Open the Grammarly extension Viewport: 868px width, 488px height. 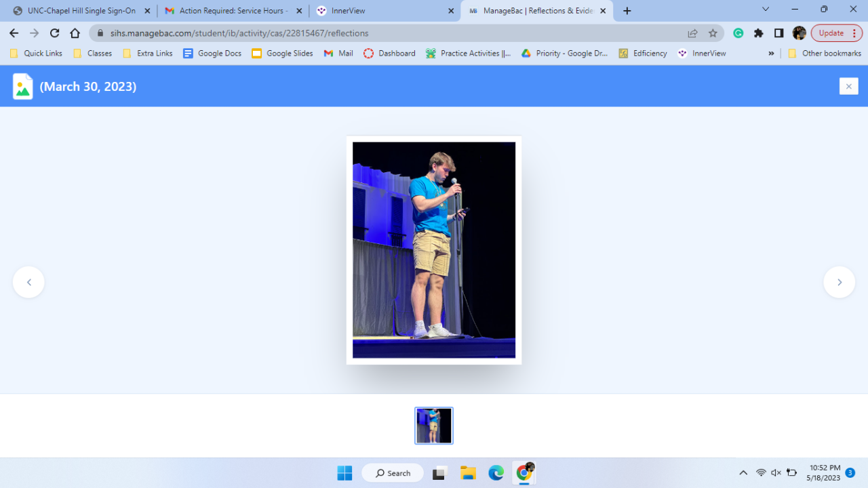pos(738,33)
